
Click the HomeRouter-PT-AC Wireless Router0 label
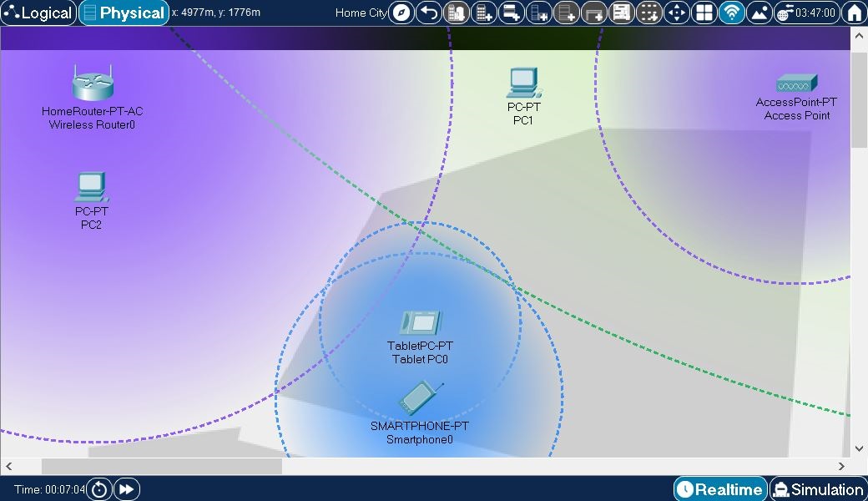[x=92, y=118]
